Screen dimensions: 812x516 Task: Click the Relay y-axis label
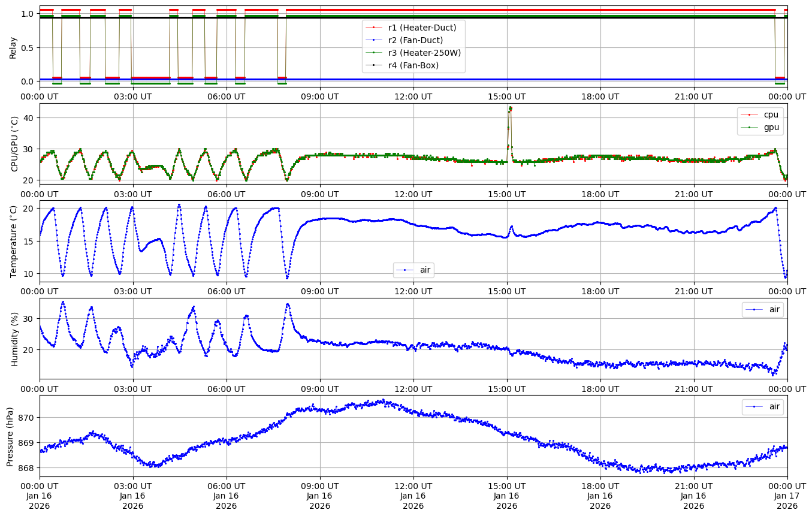(13, 47)
